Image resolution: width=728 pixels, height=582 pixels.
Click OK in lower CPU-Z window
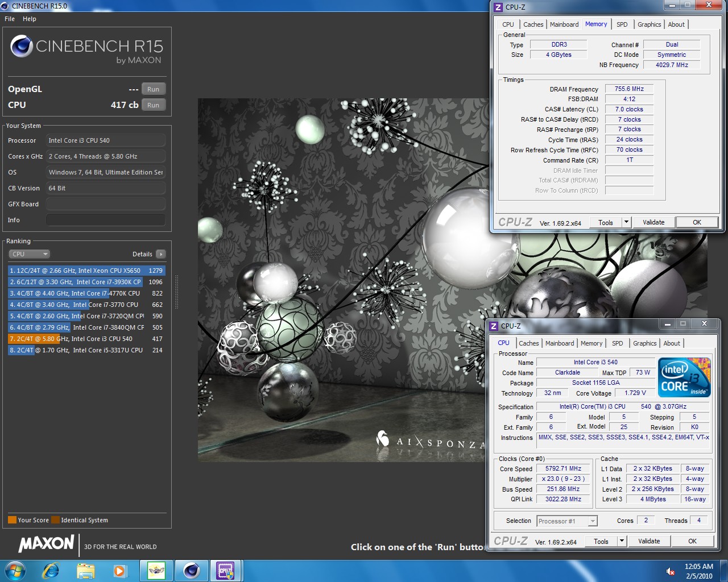[692, 542]
